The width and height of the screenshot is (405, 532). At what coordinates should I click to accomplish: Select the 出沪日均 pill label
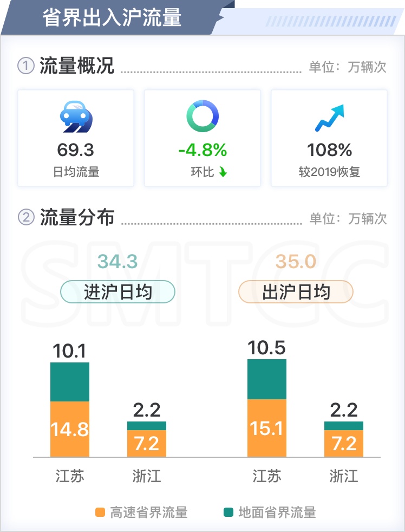[296, 292]
